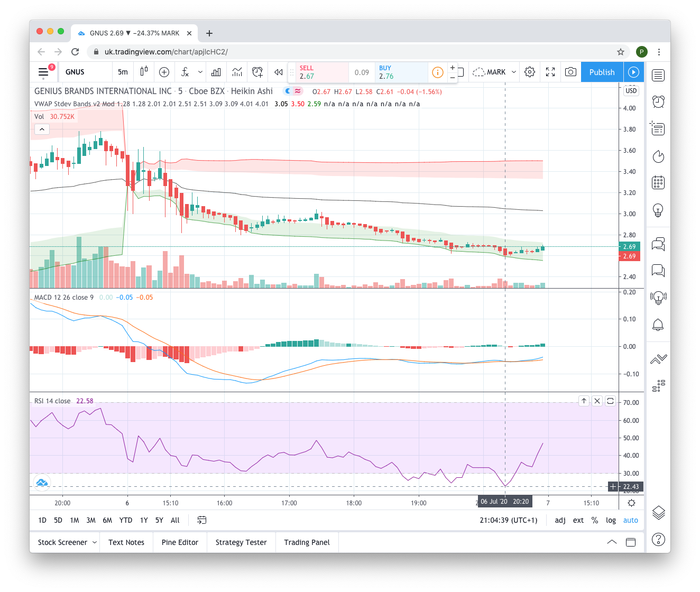Switch to Text Notes tab
Image resolution: width=700 pixels, height=592 pixels.
coord(126,542)
